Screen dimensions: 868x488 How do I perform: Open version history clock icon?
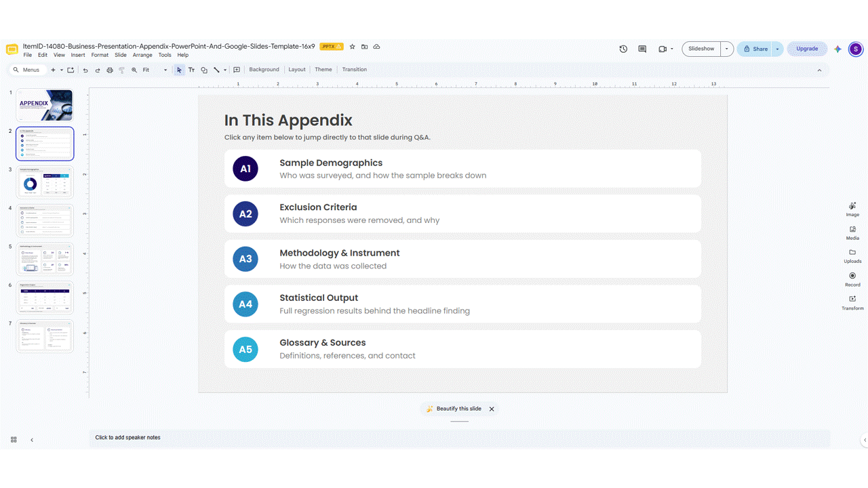coord(623,49)
